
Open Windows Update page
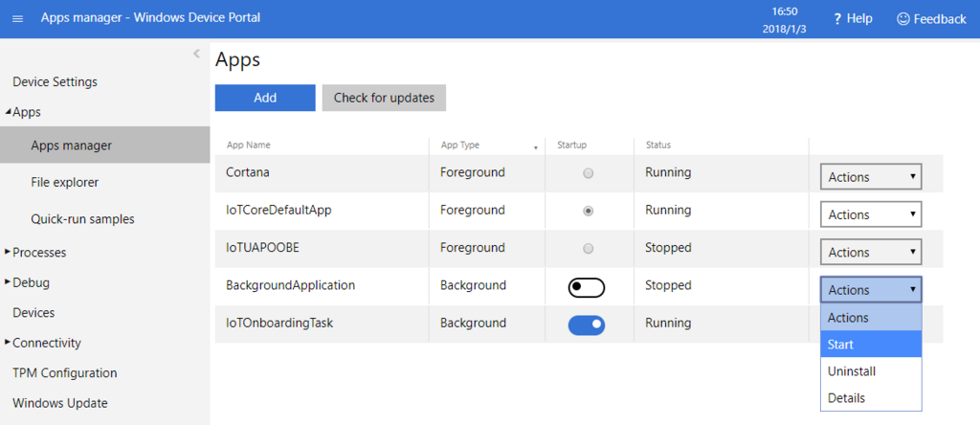[x=60, y=403]
